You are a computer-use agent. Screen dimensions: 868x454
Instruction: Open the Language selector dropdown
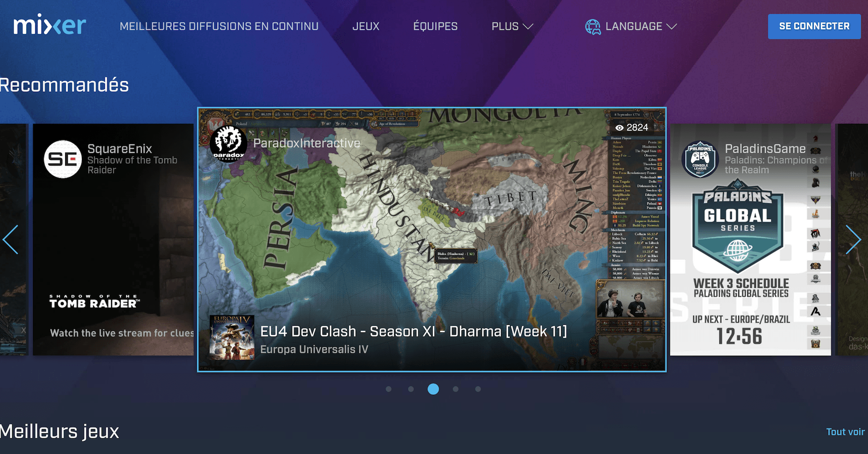pyautogui.click(x=631, y=27)
